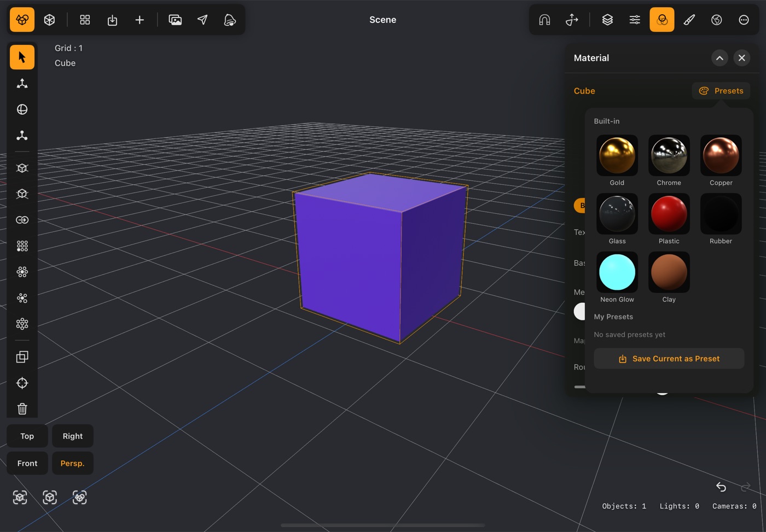766x532 pixels.
Task: Open the four-squares grid icon
Action: point(85,20)
